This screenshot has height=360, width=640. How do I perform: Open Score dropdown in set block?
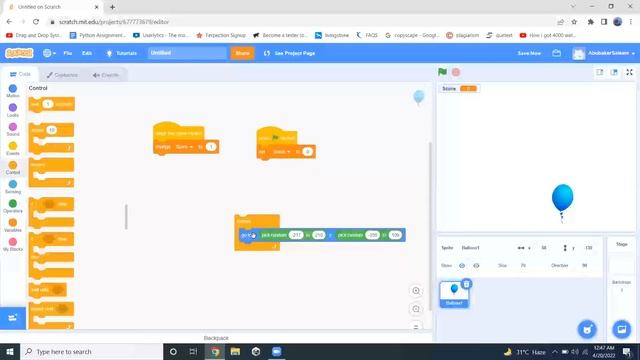pos(282,152)
